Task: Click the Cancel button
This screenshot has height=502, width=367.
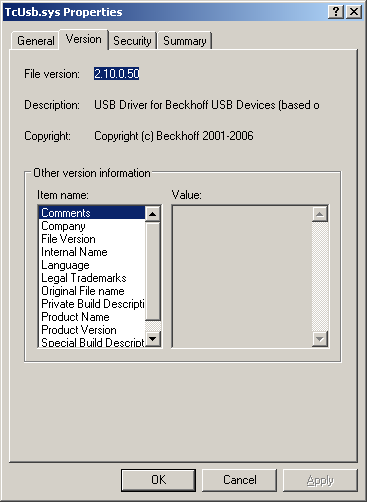Action: point(240,480)
